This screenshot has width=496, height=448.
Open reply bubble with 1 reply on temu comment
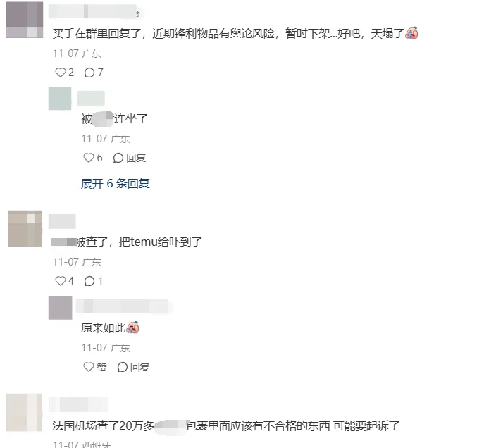(x=93, y=281)
